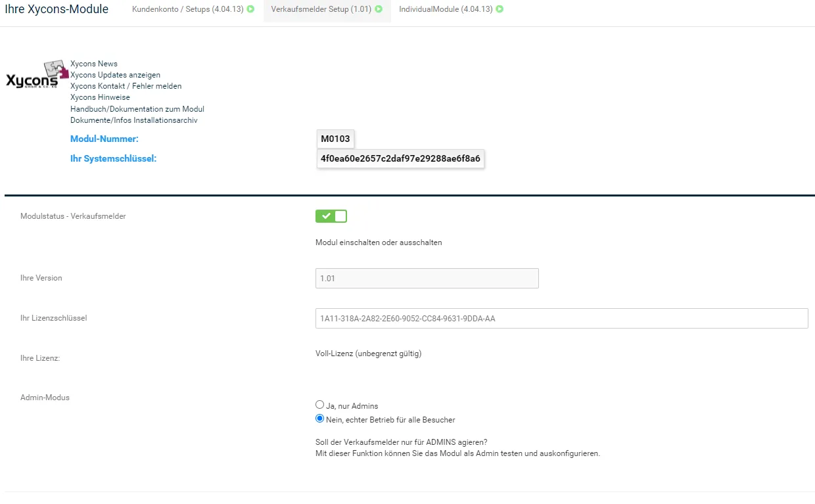Viewport: 815px width, 504px height.
Task: Click the Xycons puzzle logo
Action: point(37,75)
